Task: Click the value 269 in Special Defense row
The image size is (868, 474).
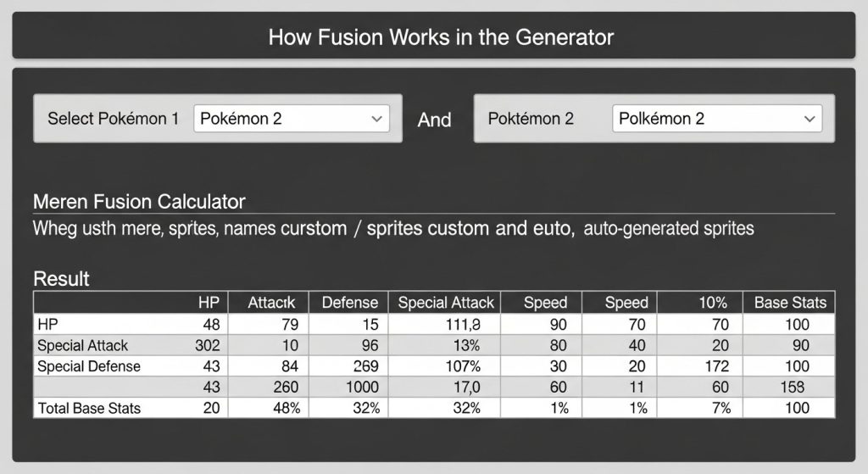Action: (366, 366)
